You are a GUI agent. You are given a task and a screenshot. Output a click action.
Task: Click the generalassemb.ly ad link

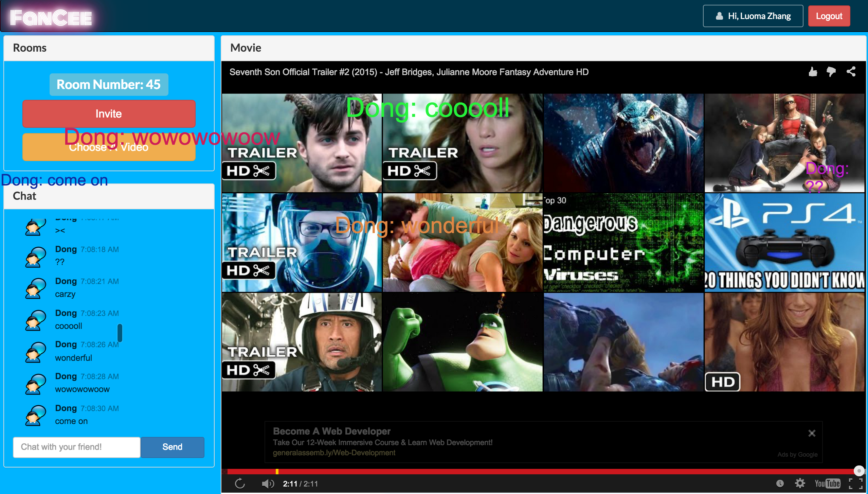point(334,453)
